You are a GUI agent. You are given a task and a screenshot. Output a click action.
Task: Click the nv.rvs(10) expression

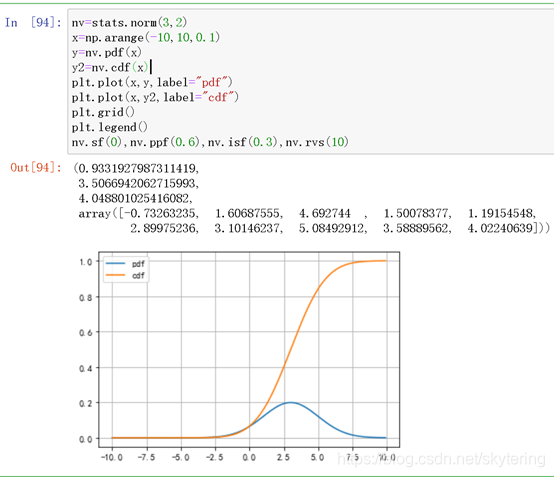tap(317, 142)
